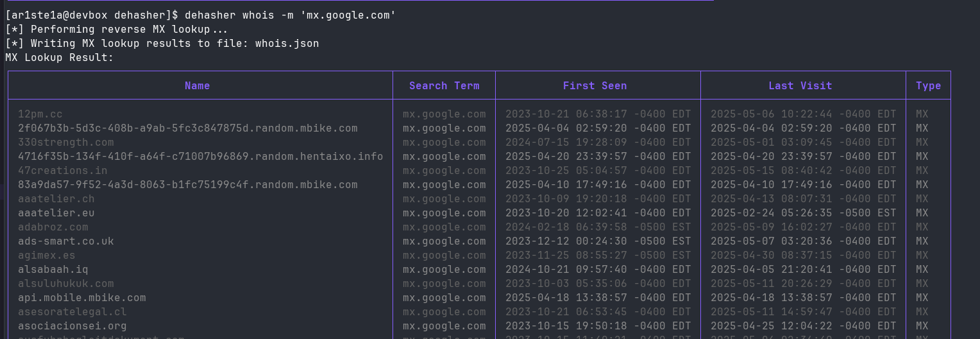
Task: Click first seen 2024-02-18 06:39:58 timestamp
Action: [x=598, y=227]
